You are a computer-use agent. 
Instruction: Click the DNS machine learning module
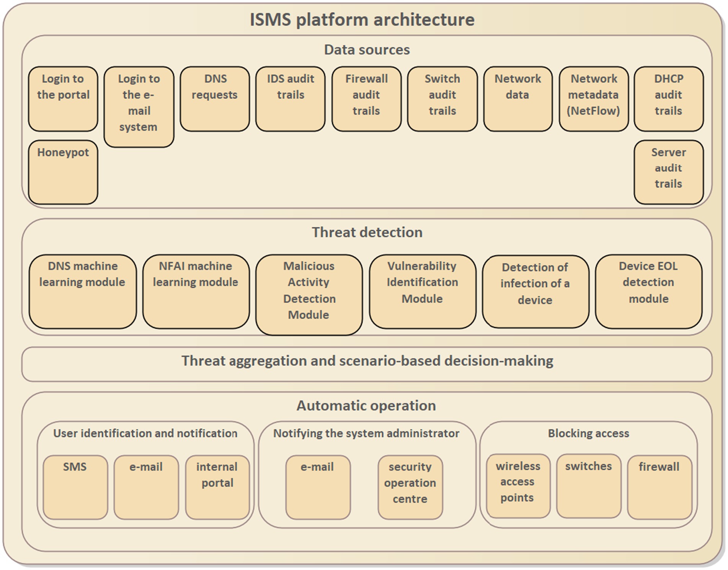tap(83, 292)
